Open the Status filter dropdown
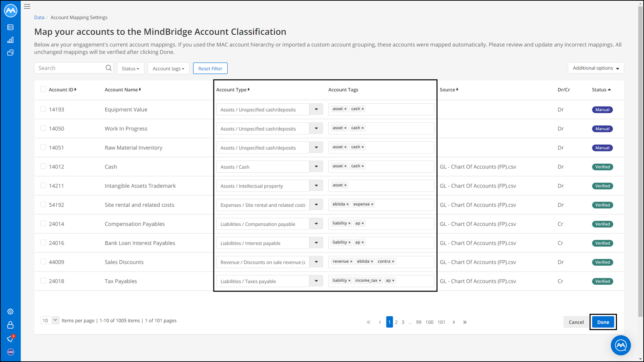644x362 pixels. click(130, 68)
